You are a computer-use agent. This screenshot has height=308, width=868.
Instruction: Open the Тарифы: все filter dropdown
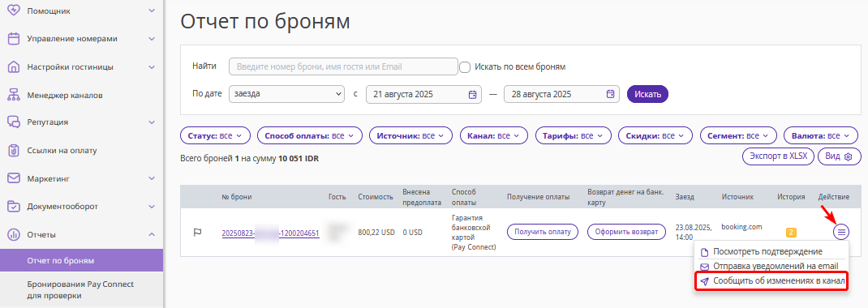[573, 135]
